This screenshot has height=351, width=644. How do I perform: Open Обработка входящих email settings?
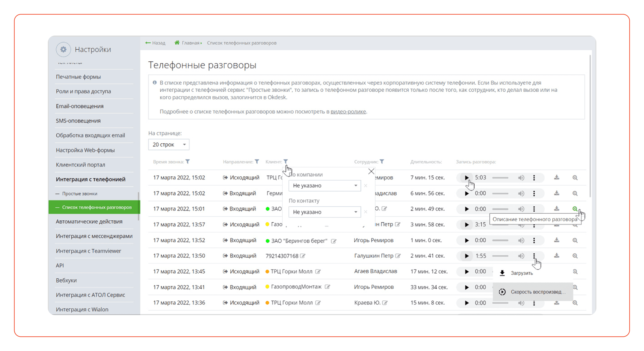point(90,135)
